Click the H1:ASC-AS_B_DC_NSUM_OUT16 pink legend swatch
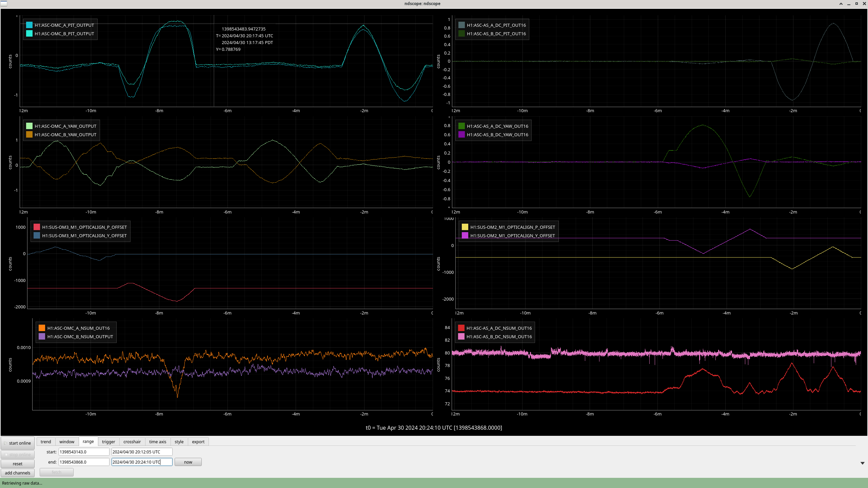This screenshot has width=868, height=488. 461,337
